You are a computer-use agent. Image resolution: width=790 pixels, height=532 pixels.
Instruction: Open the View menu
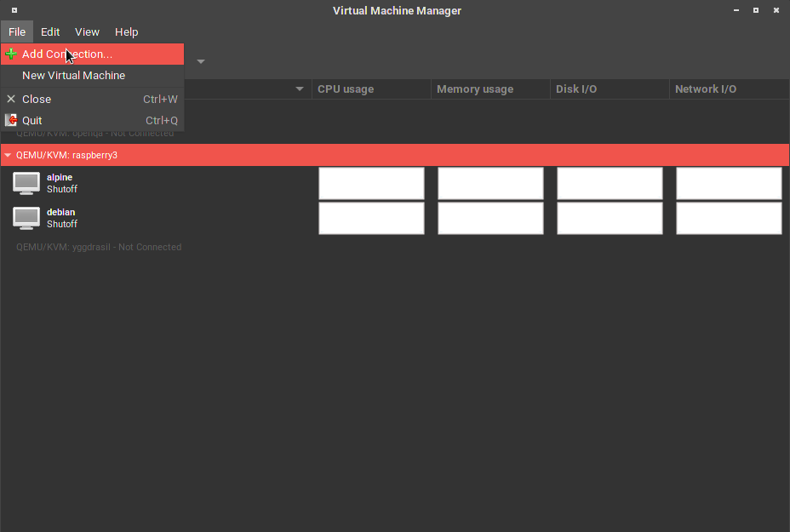pos(87,31)
